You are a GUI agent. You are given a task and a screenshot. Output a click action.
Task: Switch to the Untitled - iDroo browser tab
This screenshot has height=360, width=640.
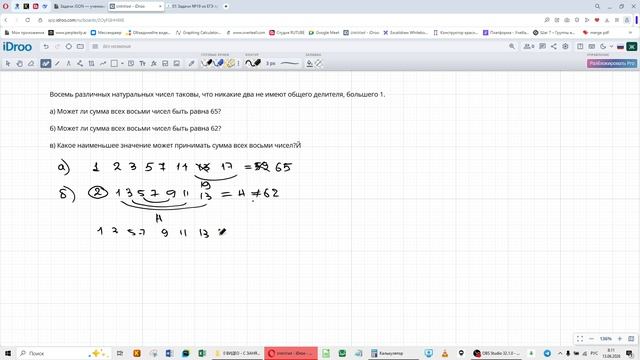click(x=136, y=7)
